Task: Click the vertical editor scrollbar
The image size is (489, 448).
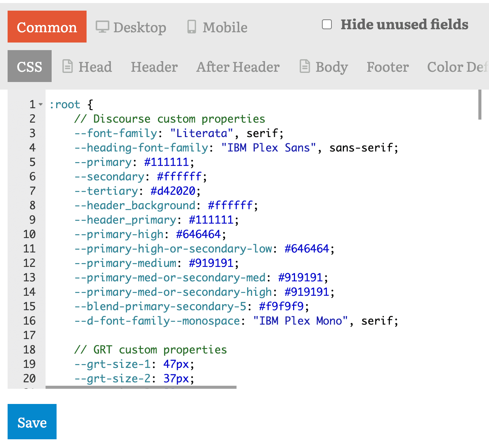Action: (480, 105)
